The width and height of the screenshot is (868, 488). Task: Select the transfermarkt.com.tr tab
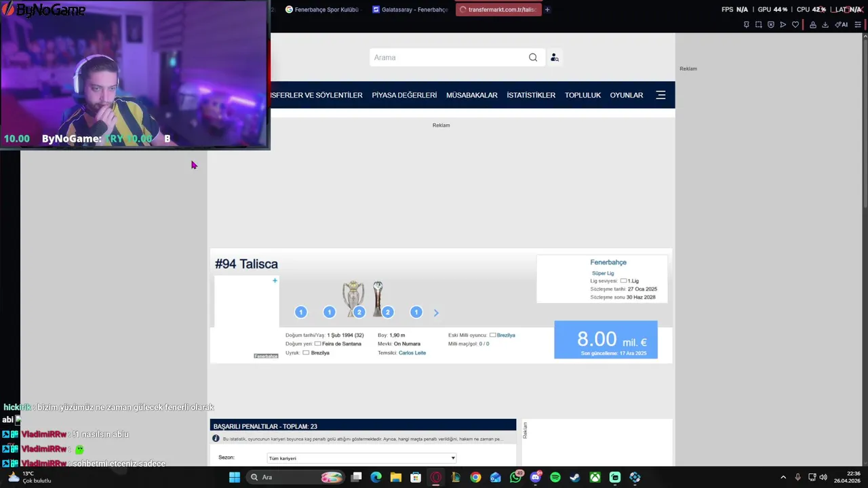(x=498, y=9)
